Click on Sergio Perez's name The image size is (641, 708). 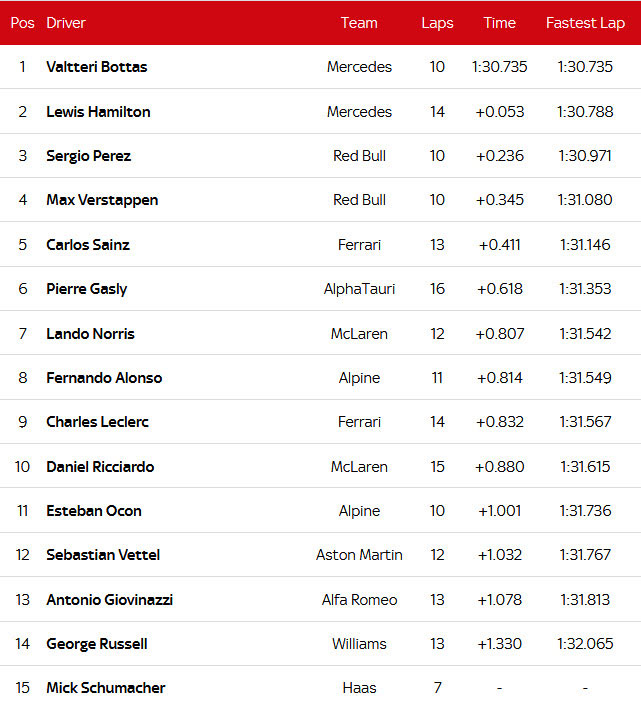88,156
